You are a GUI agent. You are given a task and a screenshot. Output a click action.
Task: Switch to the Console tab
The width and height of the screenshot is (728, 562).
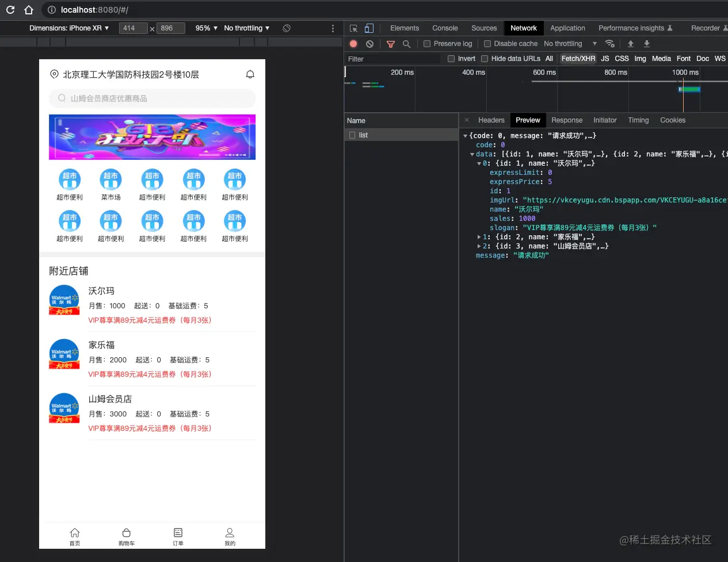click(x=445, y=28)
